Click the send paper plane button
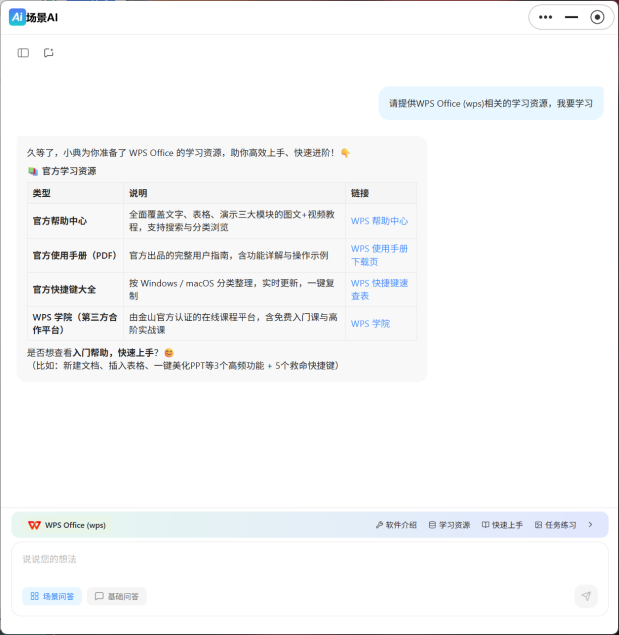Viewport: 619px width, 635px height. point(586,596)
